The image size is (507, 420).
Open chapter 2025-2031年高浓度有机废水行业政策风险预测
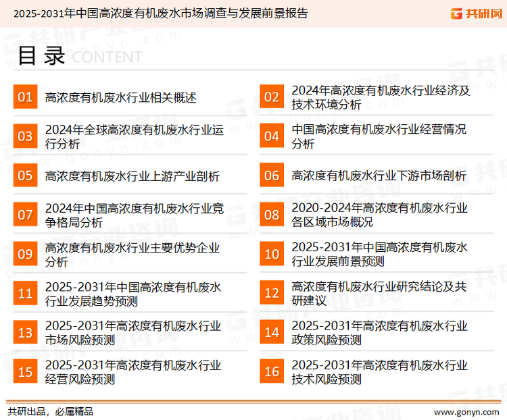pyautogui.click(x=380, y=333)
